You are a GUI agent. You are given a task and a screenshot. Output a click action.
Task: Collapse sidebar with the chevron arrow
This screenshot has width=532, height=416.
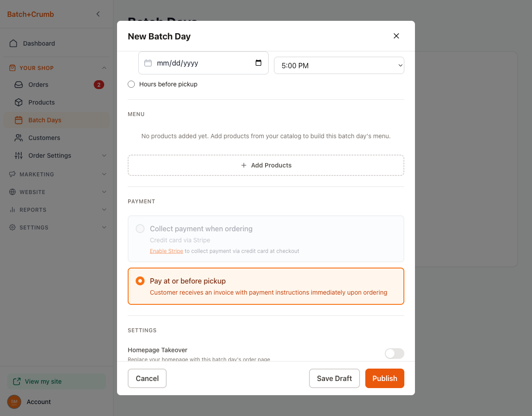pyautogui.click(x=98, y=14)
